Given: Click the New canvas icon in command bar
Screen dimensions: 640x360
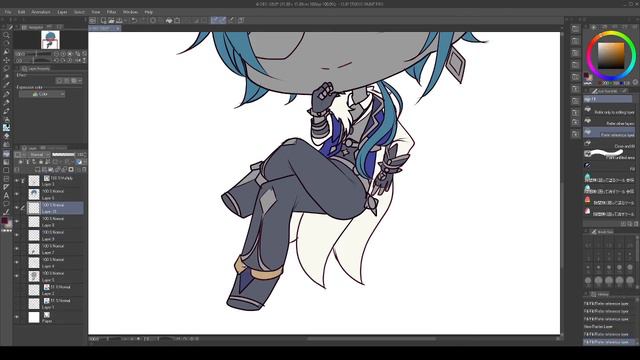Looking at the screenshot, I should [103, 20].
